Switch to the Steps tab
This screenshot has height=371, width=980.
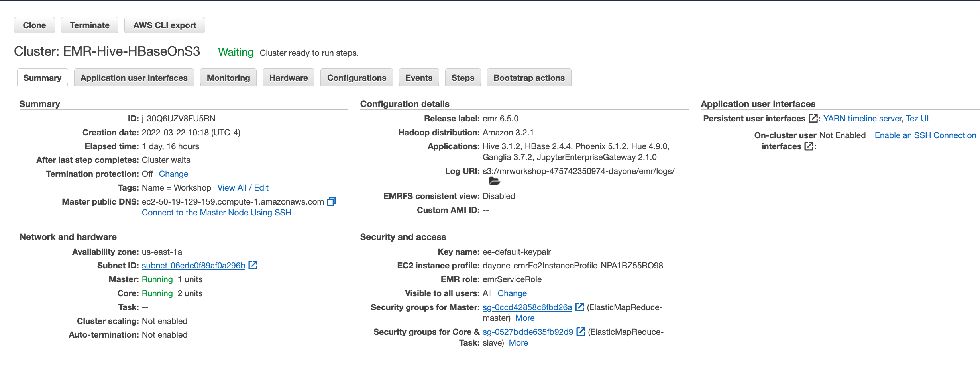pyautogui.click(x=463, y=78)
